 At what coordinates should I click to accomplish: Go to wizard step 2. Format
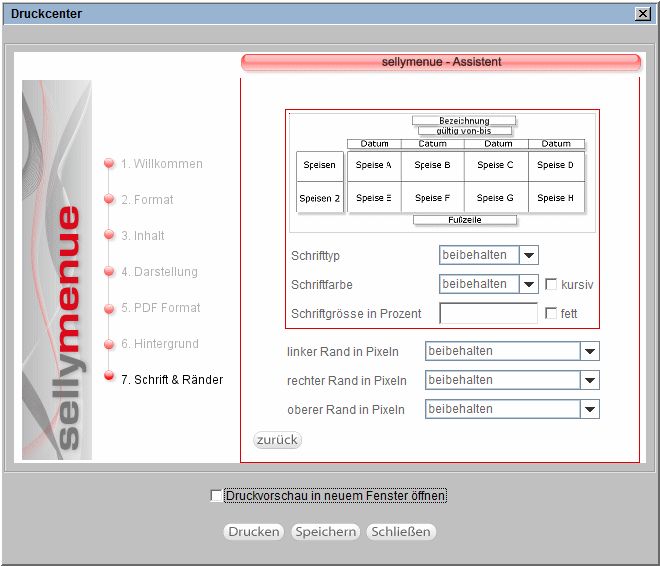147,200
